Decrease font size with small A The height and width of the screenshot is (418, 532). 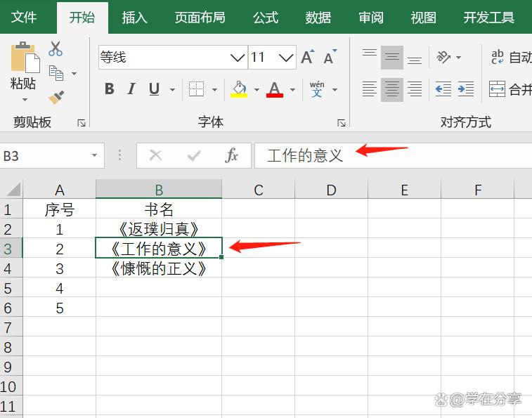tap(330, 57)
